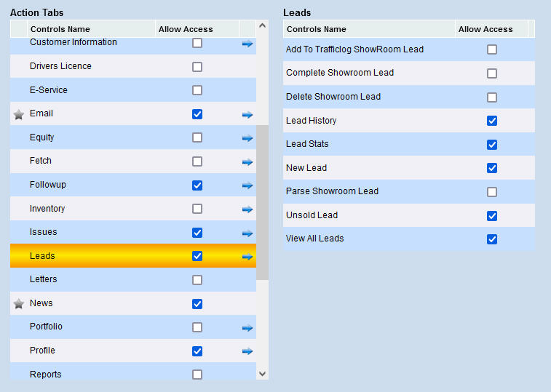Click the star icon beside News
Viewport: 551px width, 392px height.
[19, 304]
